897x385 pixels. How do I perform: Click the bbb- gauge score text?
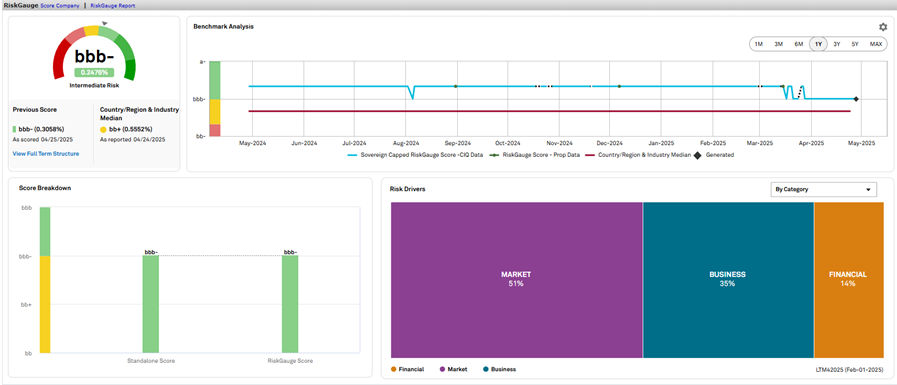pyautogui.click(x=94, y=56)
